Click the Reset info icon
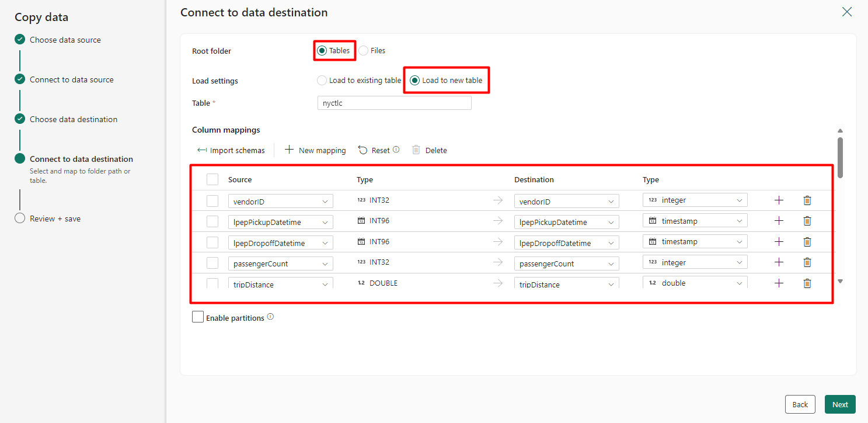Viewport: 868px width, 423px height. pos(396,150)
